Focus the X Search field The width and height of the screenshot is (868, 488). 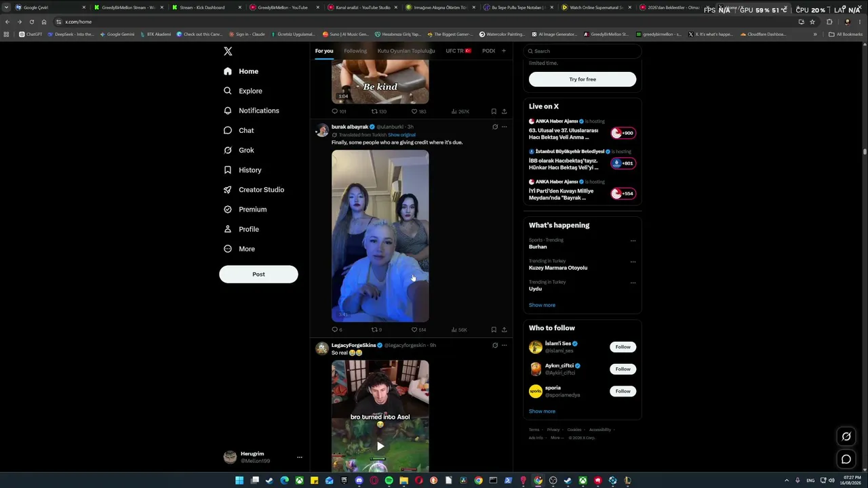point(583,51)
